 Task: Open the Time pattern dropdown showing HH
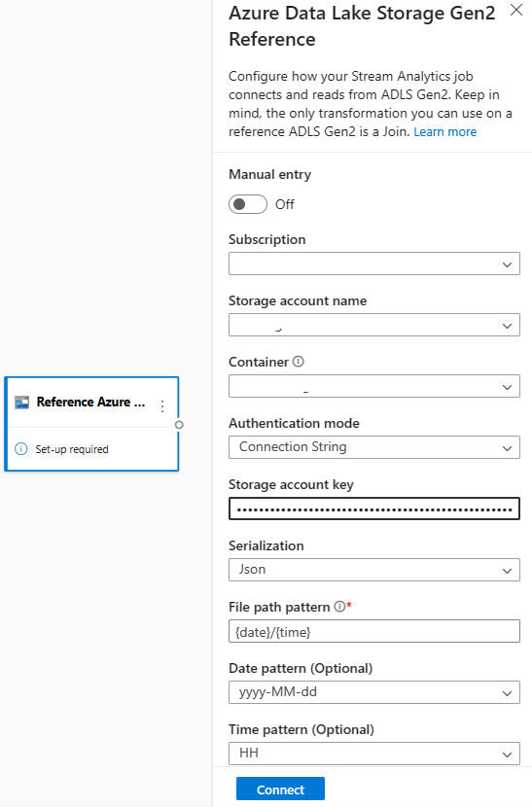tap(374, 754)
